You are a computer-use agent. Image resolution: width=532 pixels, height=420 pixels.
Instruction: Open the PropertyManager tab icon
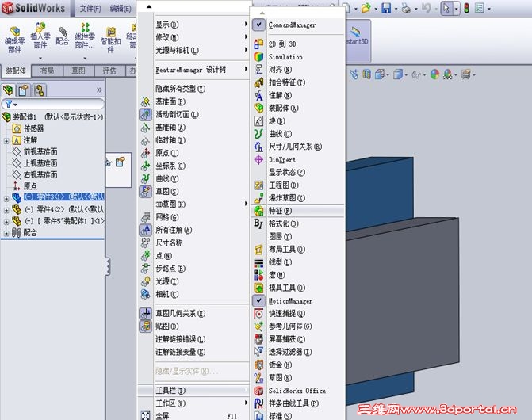coord(24,90)
